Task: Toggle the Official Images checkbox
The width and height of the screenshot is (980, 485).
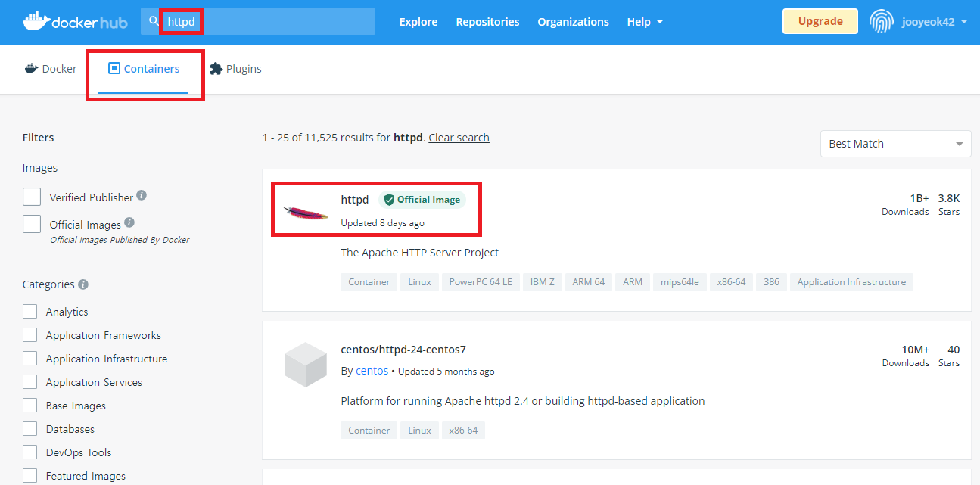Action: click(x=32, y=224)
